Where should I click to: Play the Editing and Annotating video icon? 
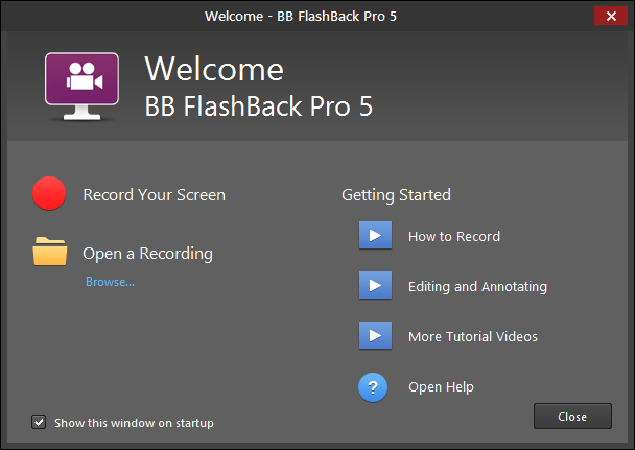[375, 285]
